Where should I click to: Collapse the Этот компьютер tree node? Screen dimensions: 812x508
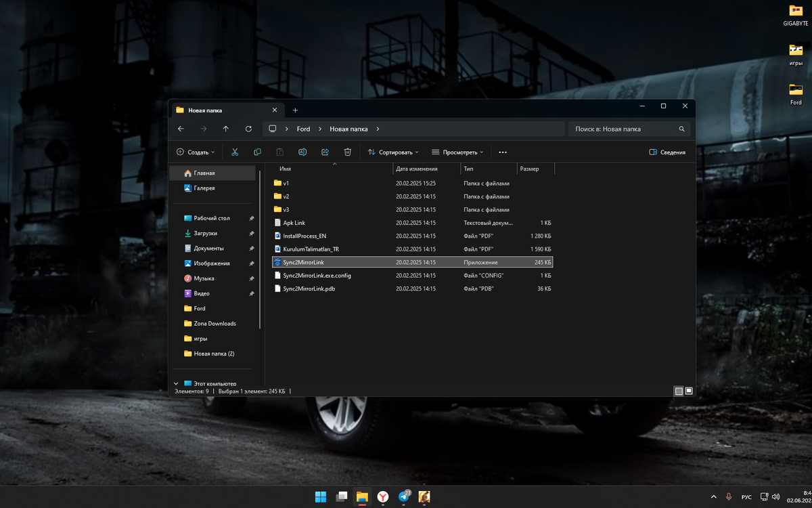(177, 383)
